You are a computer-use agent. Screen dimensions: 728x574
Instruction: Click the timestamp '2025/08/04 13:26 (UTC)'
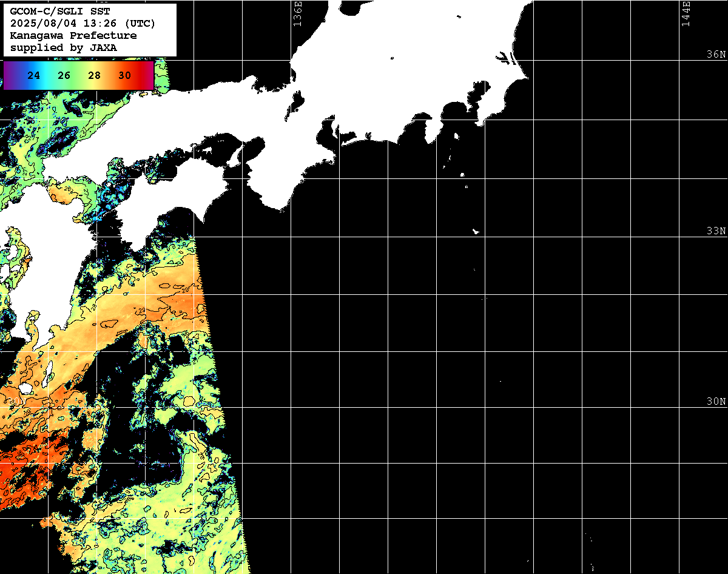(x=83, y=24)
